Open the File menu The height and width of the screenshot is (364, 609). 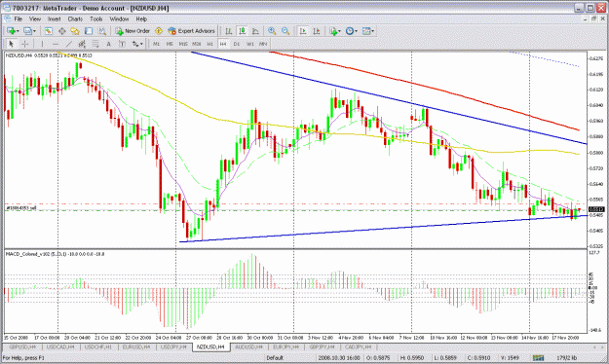click(x=19, y=18)
